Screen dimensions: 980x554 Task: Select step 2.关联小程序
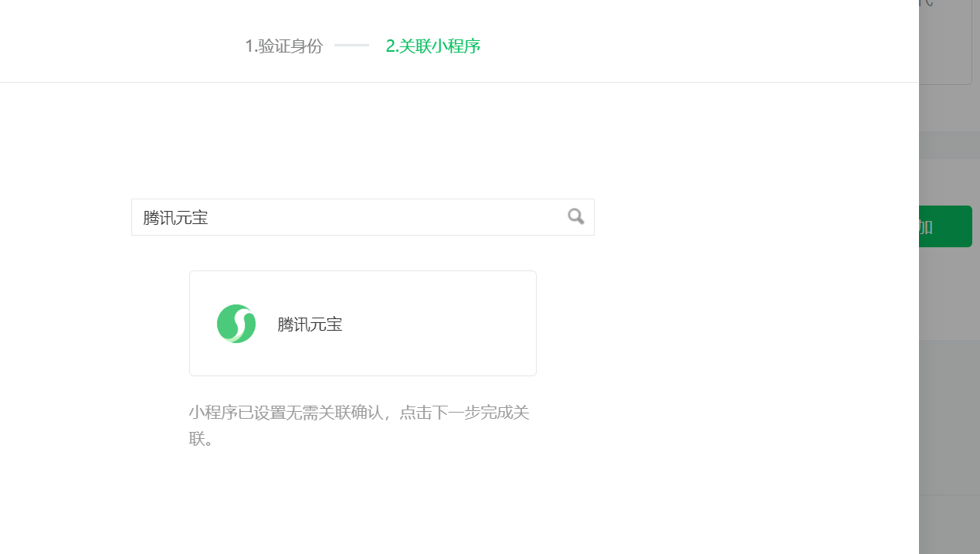tap(433, 46)
